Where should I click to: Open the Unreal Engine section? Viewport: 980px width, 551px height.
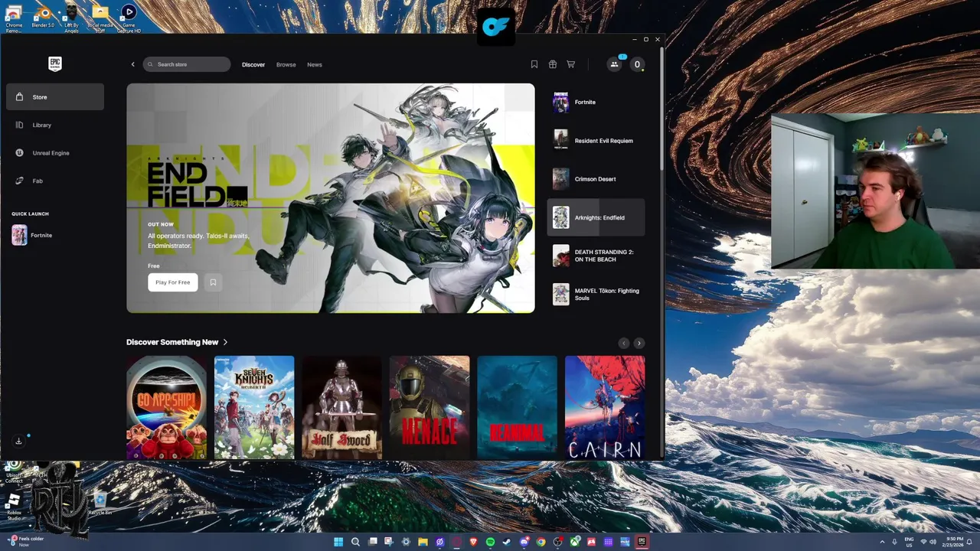pyautogui.click(x=55, y=153)
